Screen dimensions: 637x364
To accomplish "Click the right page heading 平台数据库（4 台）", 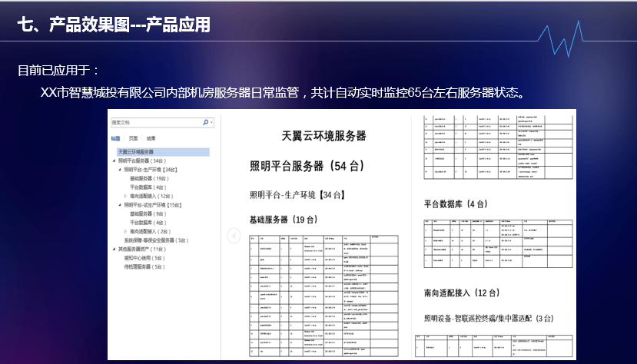I will click(456, 204).
